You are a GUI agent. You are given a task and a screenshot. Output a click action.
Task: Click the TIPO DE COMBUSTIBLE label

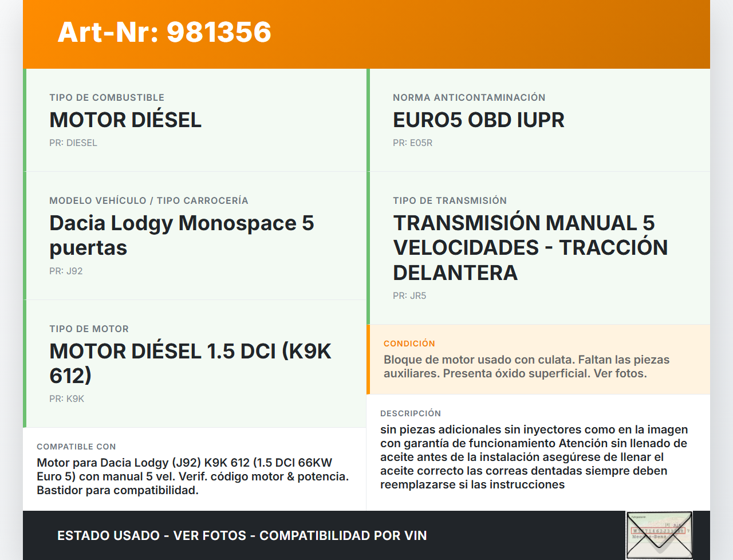click(x=107, y=98)
